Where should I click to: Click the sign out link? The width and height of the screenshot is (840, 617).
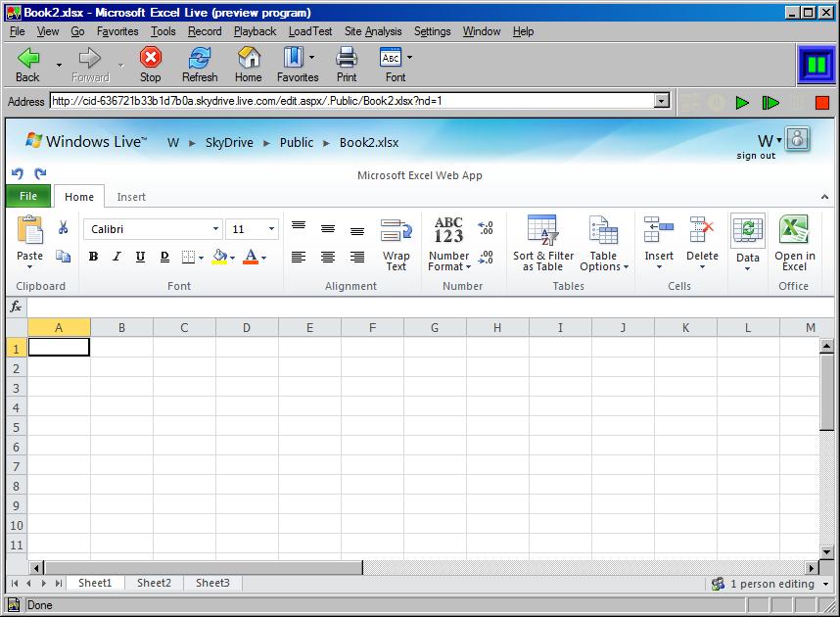point(756,156)
